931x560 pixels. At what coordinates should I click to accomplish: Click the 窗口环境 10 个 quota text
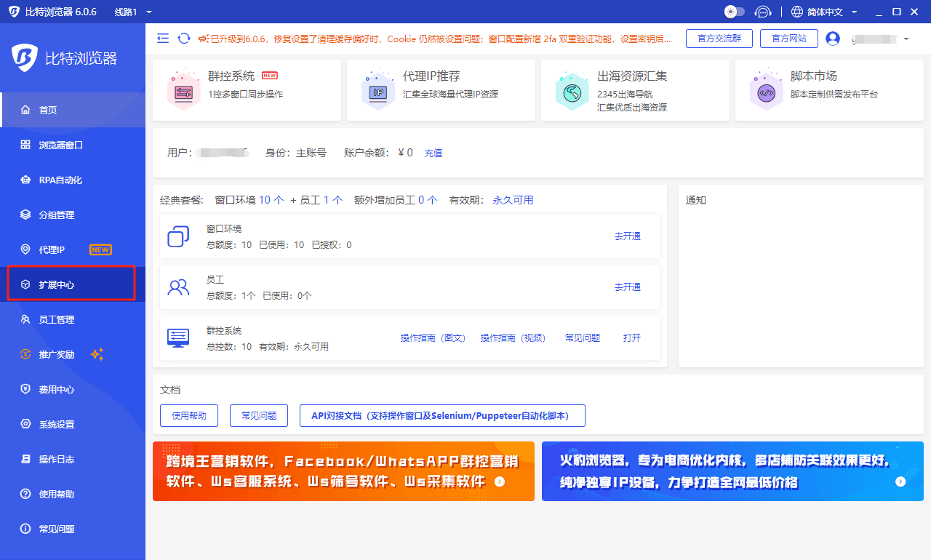pyautogui.click(x=249, y=199)
